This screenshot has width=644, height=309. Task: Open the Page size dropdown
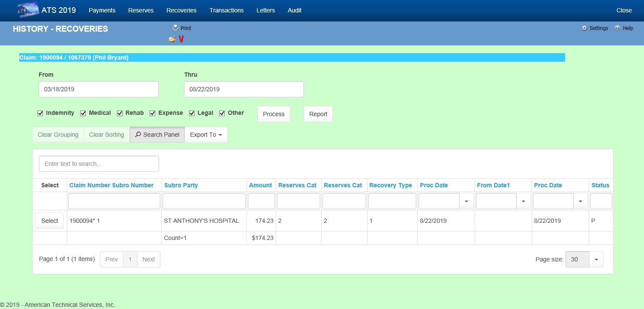coord(596,259)
